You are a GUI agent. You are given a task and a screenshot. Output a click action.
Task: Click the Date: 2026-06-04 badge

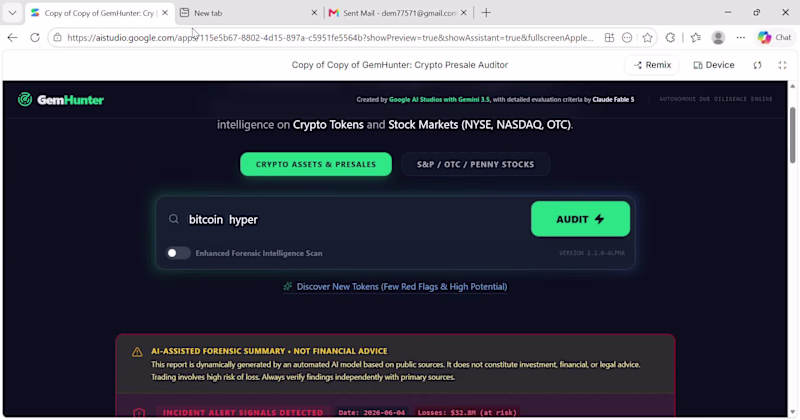[x=371, y=412]
